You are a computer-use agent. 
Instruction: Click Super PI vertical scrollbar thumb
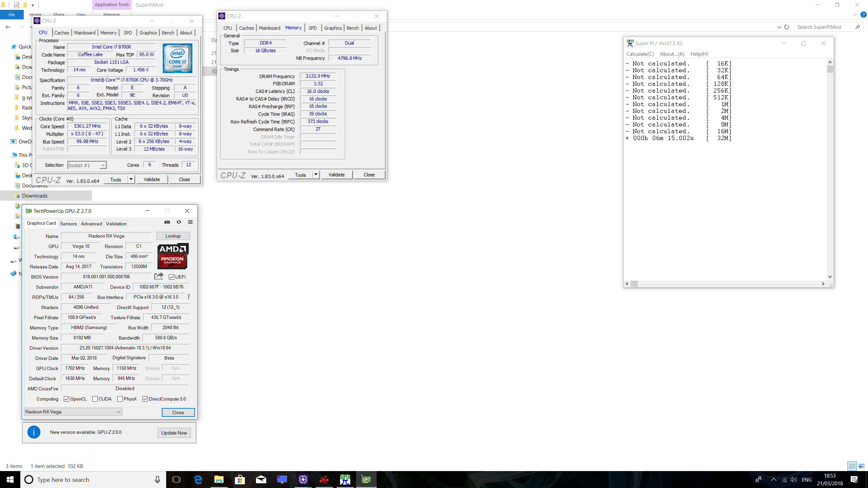[x=830, y=69]
